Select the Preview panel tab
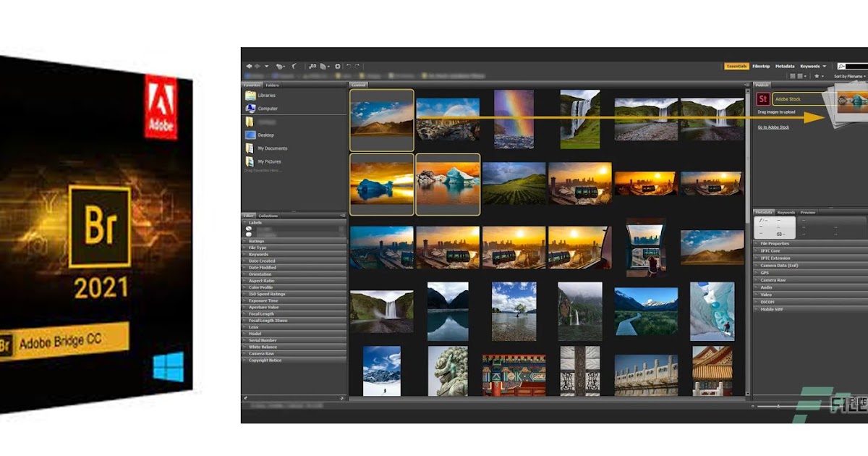 click(808, 212)
